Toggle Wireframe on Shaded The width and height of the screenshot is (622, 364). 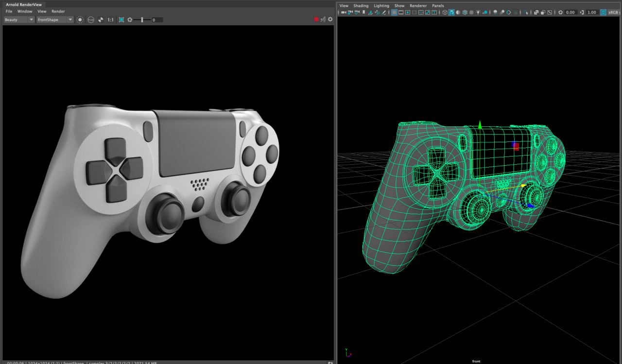(465, 12)
